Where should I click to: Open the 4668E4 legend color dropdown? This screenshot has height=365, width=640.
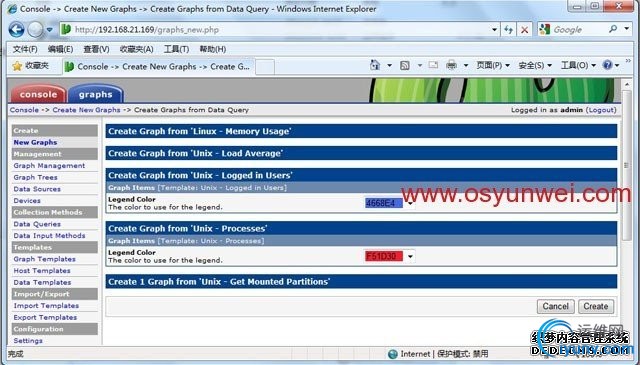click(390, 203)
